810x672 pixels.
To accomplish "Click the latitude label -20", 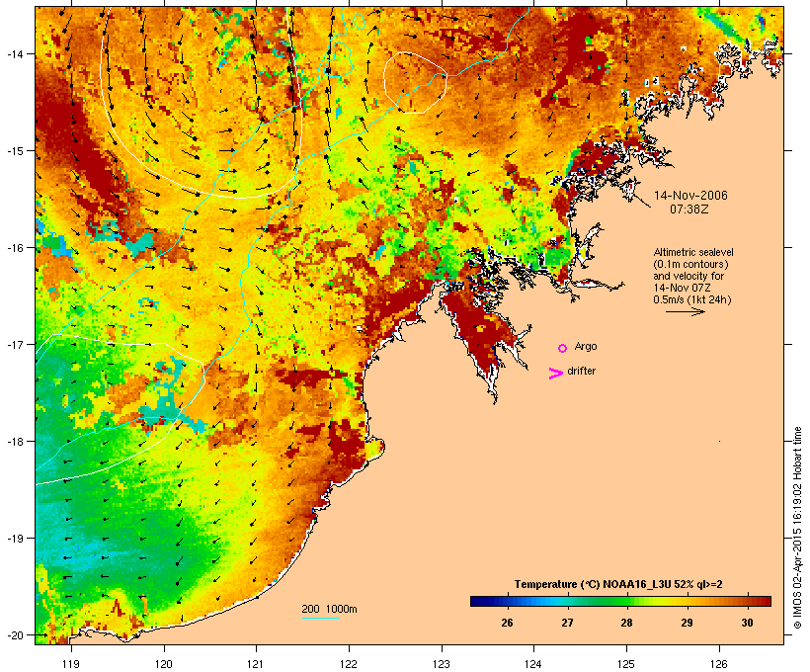I will (14, 635).
